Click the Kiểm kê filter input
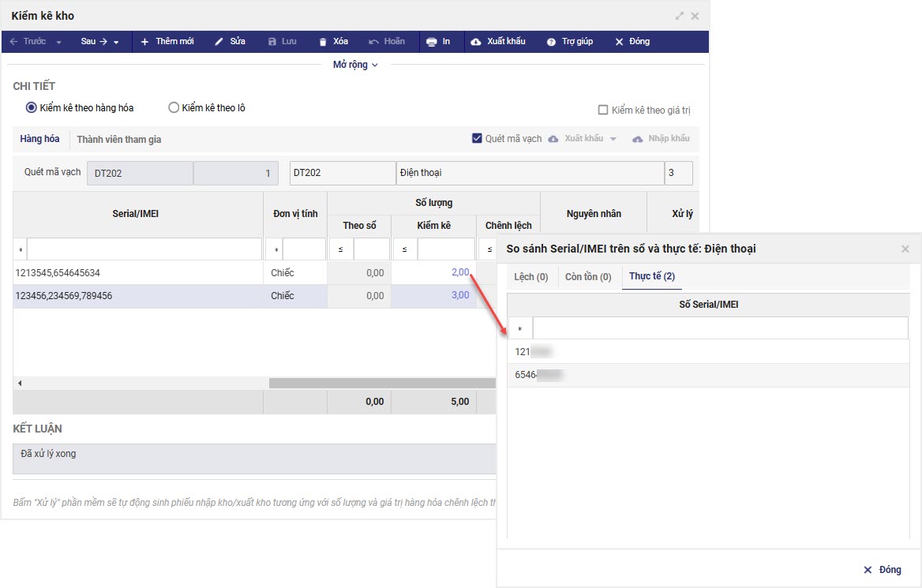The image size is (922, 588). 446,249
